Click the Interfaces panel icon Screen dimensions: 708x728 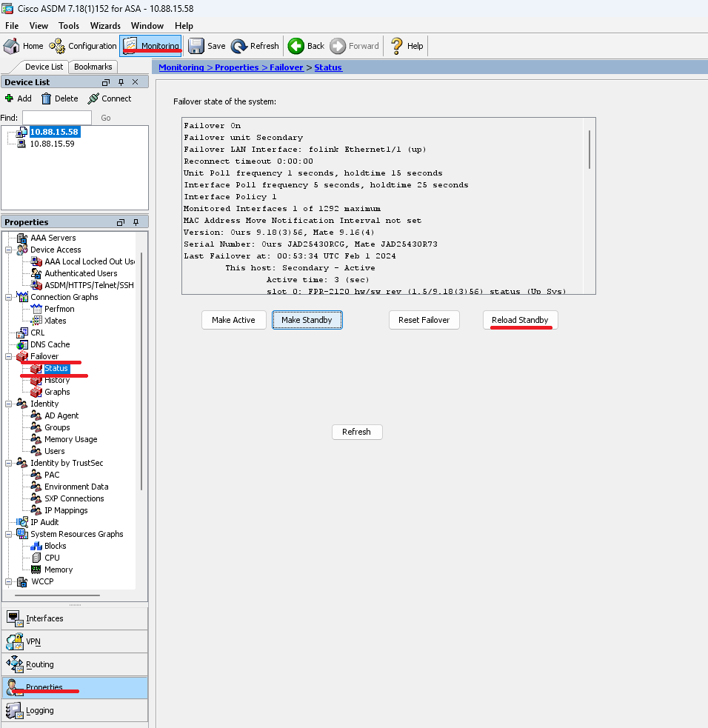coord(14,618)
